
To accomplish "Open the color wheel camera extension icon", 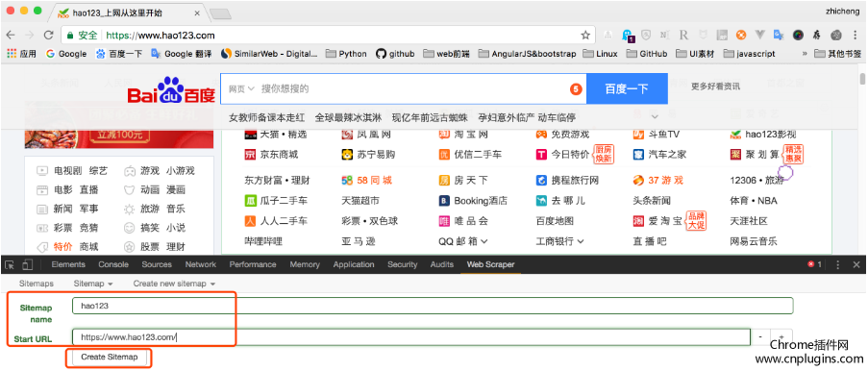I will pos(798,35).
